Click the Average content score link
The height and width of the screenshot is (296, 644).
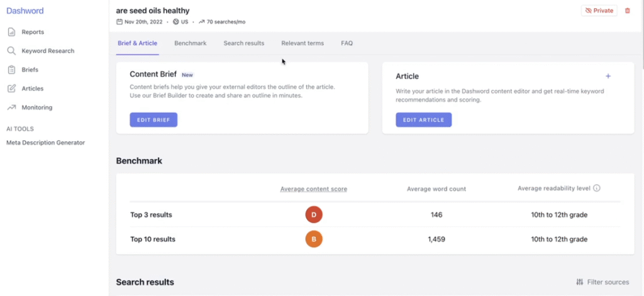click(313, 189)
